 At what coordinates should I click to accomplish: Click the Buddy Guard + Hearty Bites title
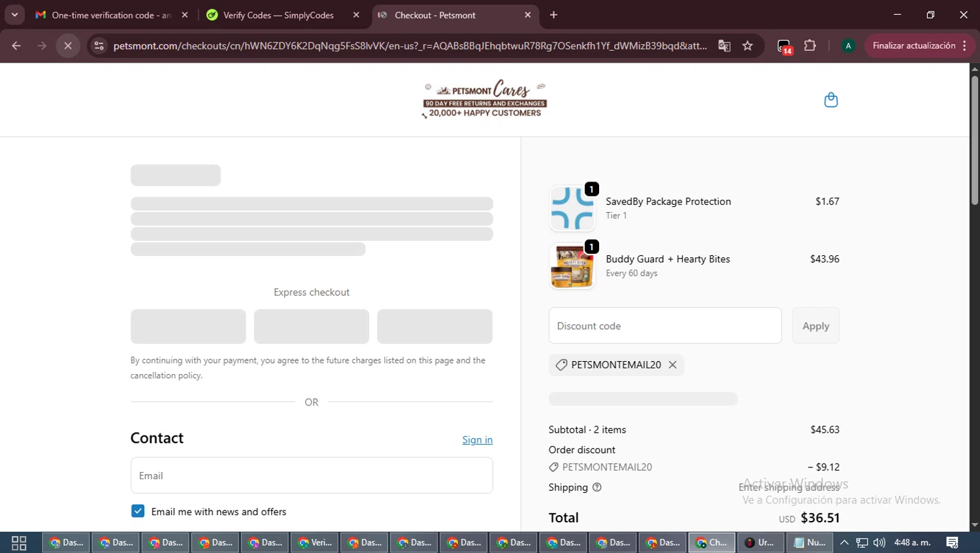668,259
